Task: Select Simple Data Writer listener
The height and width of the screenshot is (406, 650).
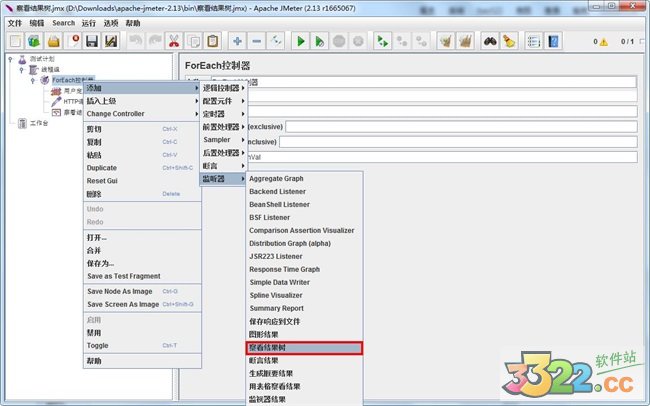Action: coord(304,282)
